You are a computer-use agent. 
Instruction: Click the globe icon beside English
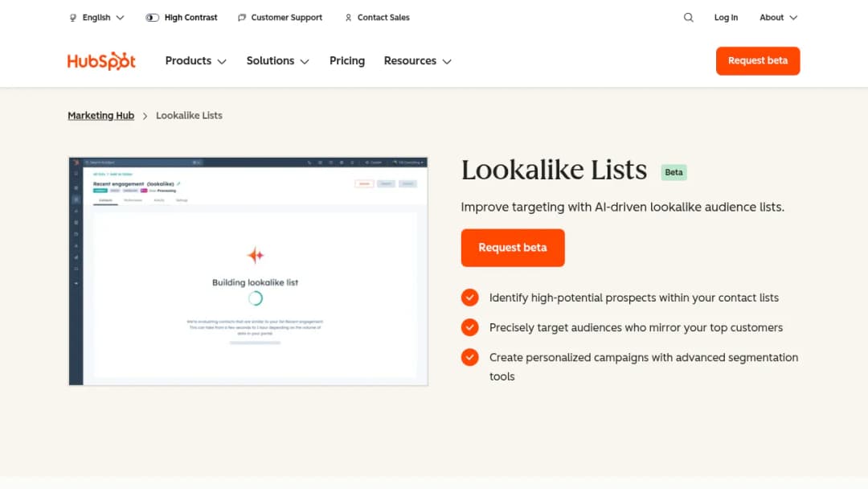pyautogui.click(x=73, y=18)
